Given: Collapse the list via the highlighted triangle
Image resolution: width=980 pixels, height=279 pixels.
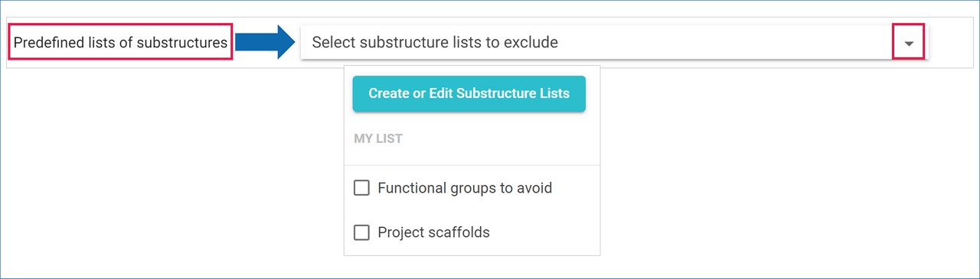Looking at the screenshot, I should point(909,44).
